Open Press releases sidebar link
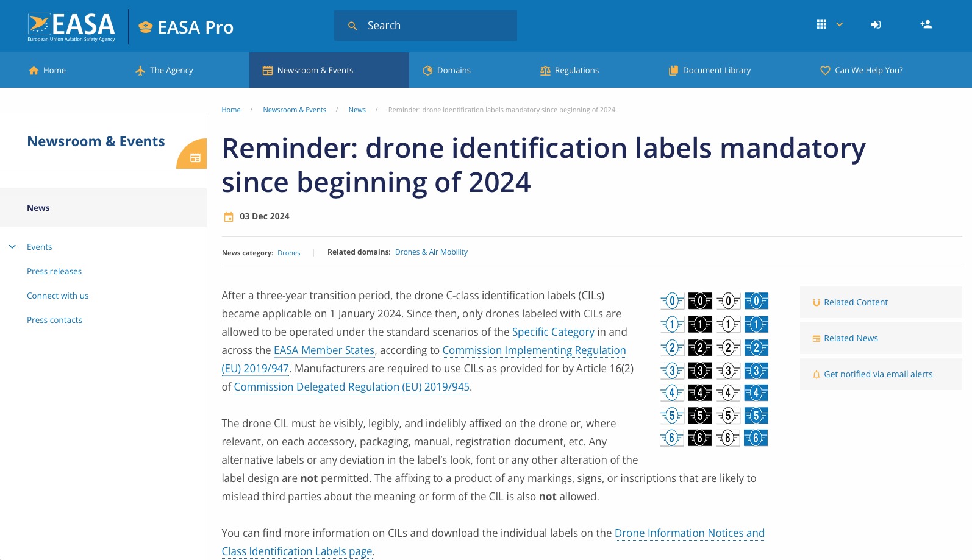Image resolution: width=972 pixels, height=560 pixels. pos(54,271)
